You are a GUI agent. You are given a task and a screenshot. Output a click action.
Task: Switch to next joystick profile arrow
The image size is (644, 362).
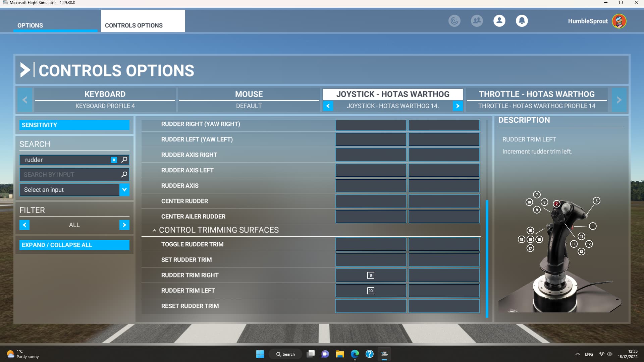pyautogui.click(x=458, y=106)
